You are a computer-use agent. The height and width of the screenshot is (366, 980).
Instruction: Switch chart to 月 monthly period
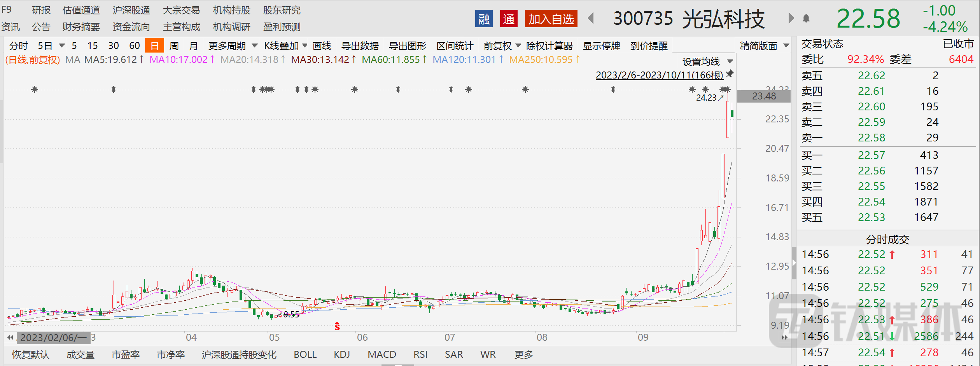193,46
